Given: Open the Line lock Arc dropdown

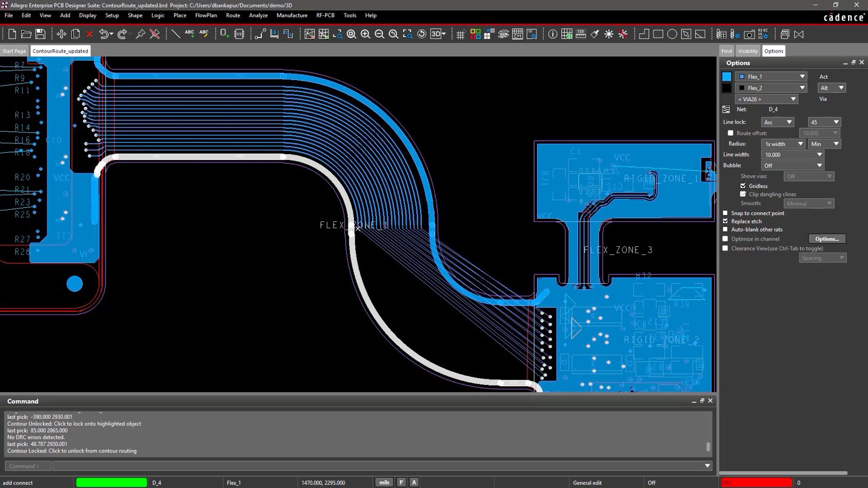Looking at the screenshot, I should pos(778,122).
